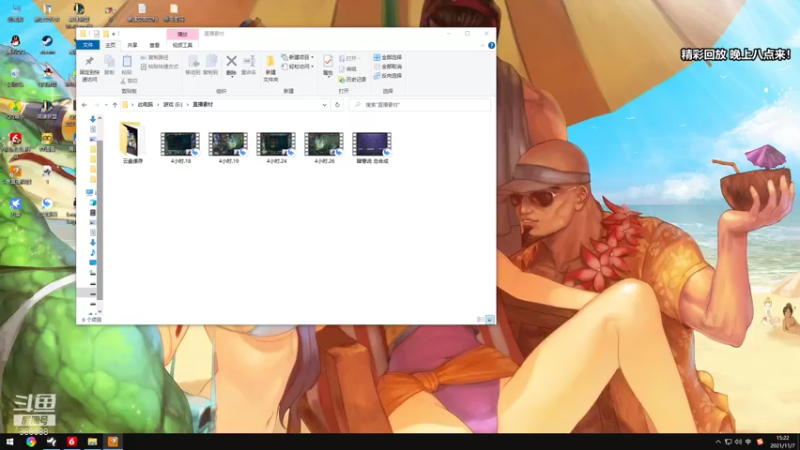Select the video file 4小时.18
Image resolution: width=800 pixels, height=450 pixels.
point(181,147)
